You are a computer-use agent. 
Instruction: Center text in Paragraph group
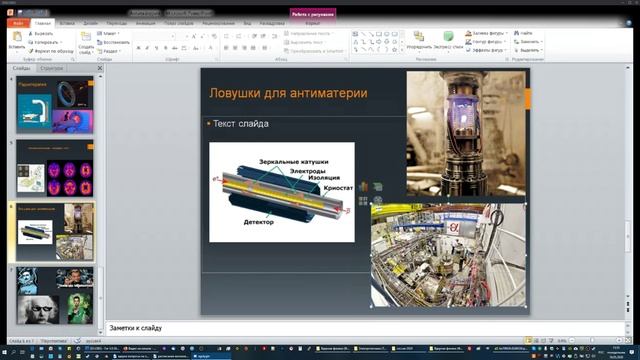pos(235,48)
